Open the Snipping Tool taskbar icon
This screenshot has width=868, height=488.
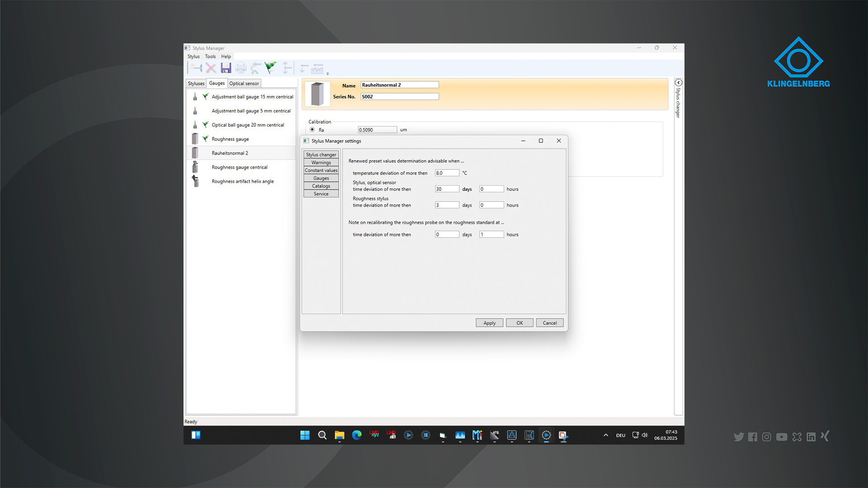pyautogui.click(x=563, y=435)
